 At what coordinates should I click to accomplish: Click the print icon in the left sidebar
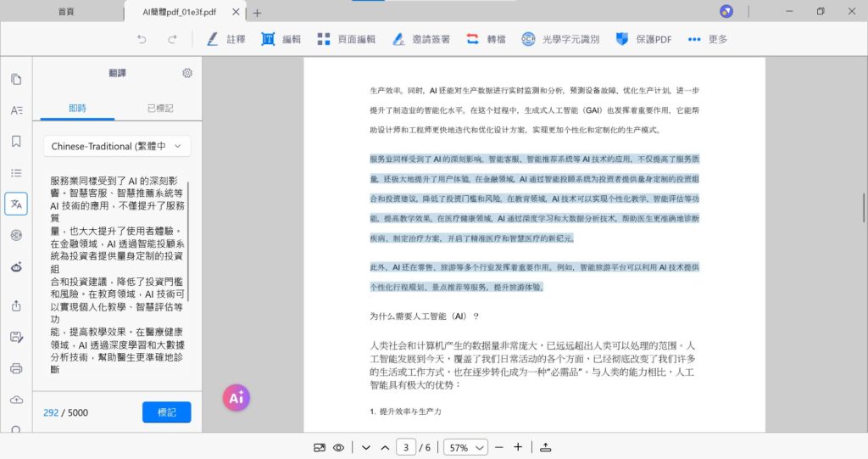coord(16,368)
